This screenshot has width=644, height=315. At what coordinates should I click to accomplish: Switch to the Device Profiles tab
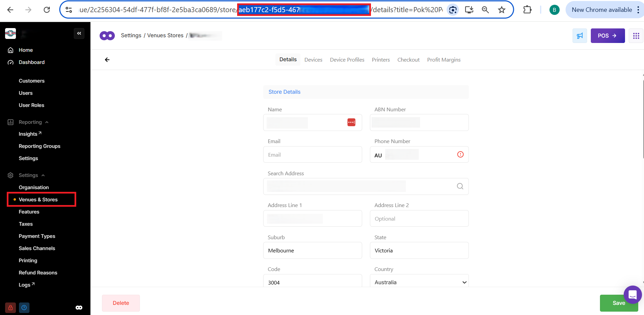pyautogui.click(x=347, y=60)
